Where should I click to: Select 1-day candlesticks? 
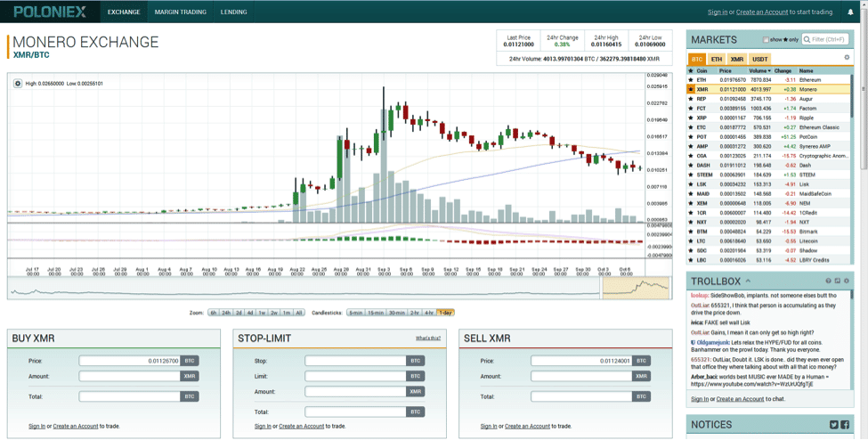[x=446, y=313]
